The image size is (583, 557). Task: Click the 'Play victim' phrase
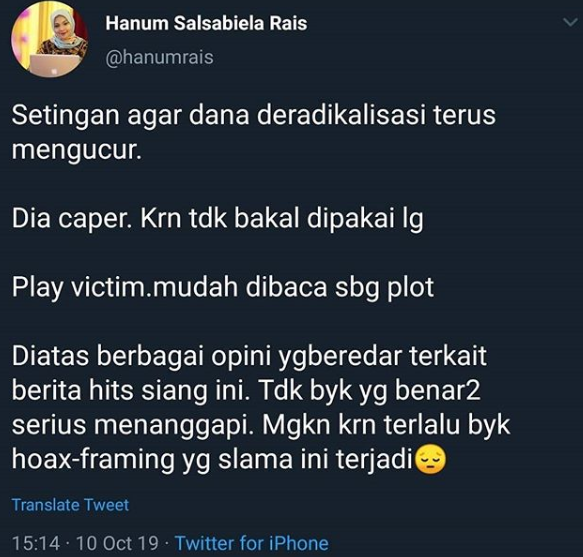point(80,288)
